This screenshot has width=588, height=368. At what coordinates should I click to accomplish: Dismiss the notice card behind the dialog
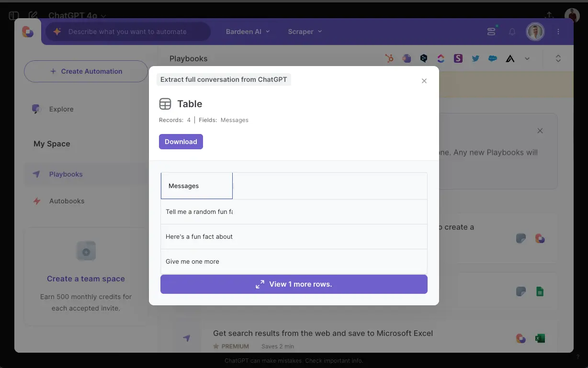540,131
